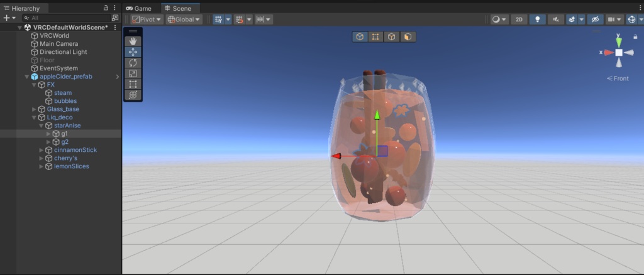Click the Scene camera settings icon
The width and height of the screenshot is (644, 275).
[x=611, y=19]
